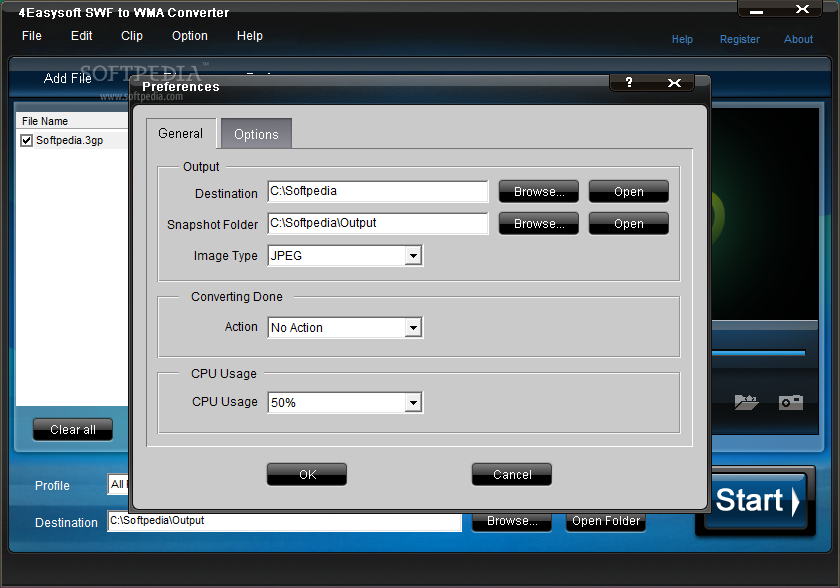Image resolution: width=840 pixels, height=588 pixels.
Task: Minimize the main converter window
Action: pos(756,11)
